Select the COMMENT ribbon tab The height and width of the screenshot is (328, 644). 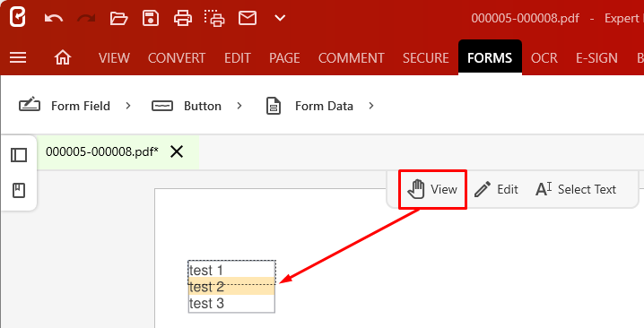[352, 58]
